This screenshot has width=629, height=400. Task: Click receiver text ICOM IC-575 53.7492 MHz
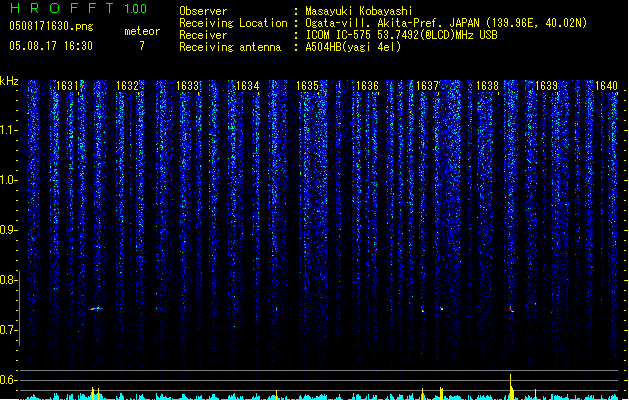click(401, 35)
